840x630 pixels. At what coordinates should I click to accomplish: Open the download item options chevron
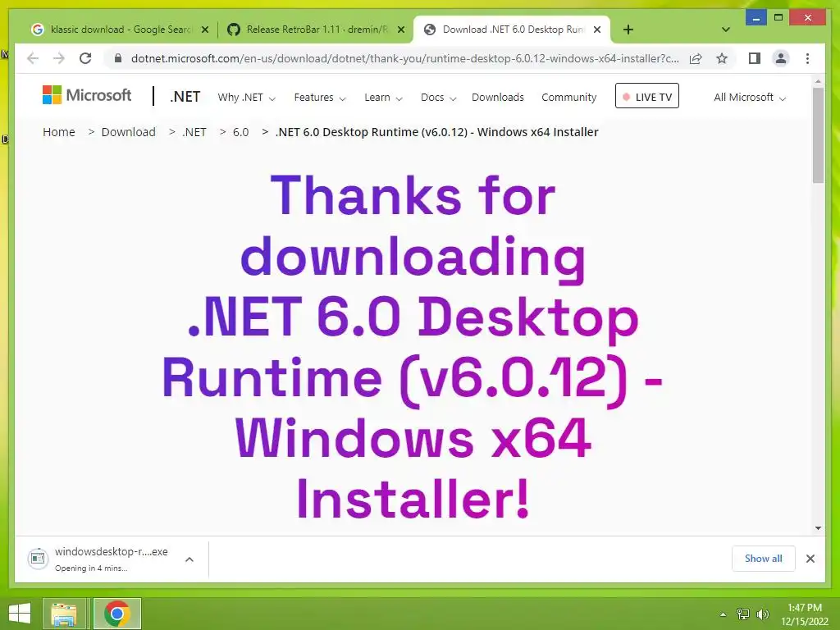189,559
